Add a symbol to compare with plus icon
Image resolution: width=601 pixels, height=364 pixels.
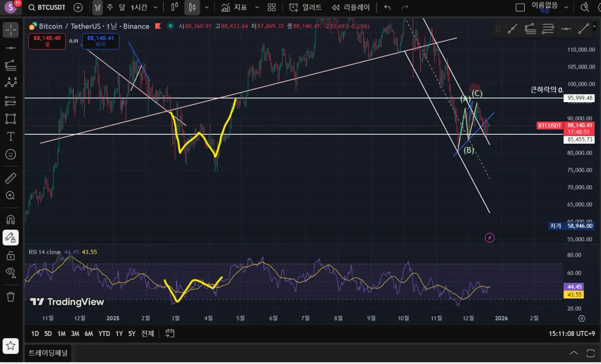78,8
